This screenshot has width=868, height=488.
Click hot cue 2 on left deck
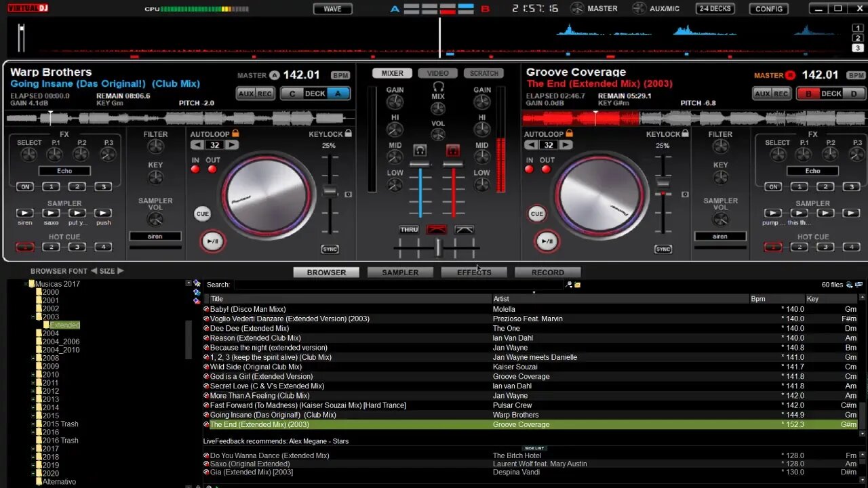tap(51, 247)
